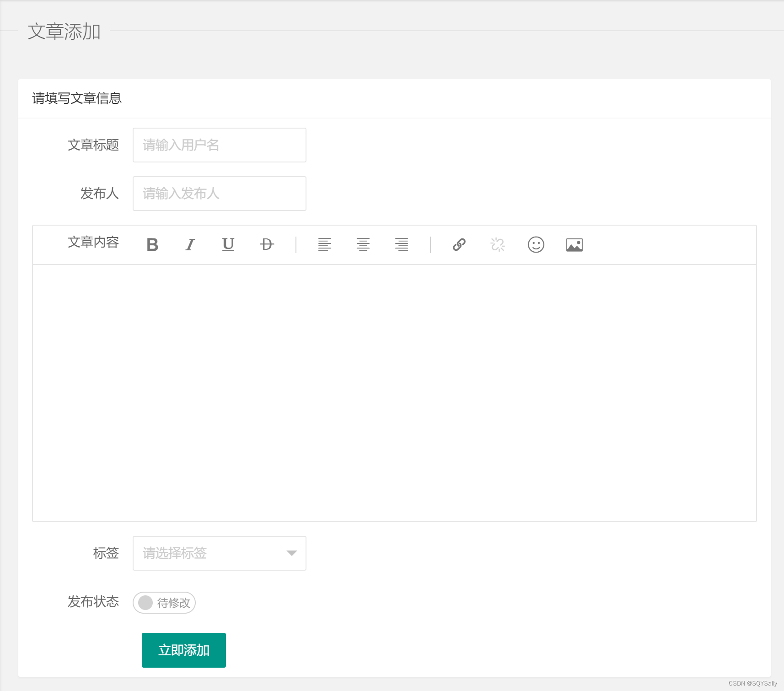Click the 立即添加 submit button
This screenshot has height=691, width=784.
[x=183, y=649]
